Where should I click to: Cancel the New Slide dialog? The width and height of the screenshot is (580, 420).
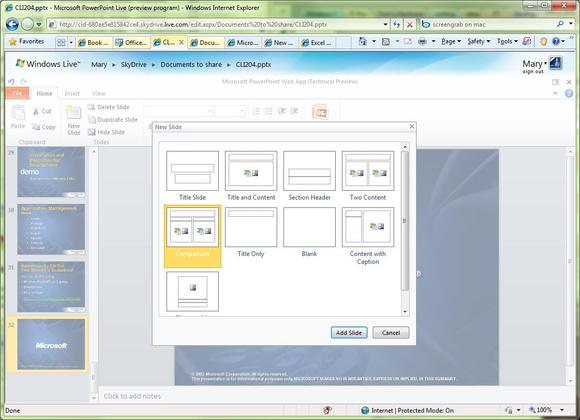coord(391,332)
